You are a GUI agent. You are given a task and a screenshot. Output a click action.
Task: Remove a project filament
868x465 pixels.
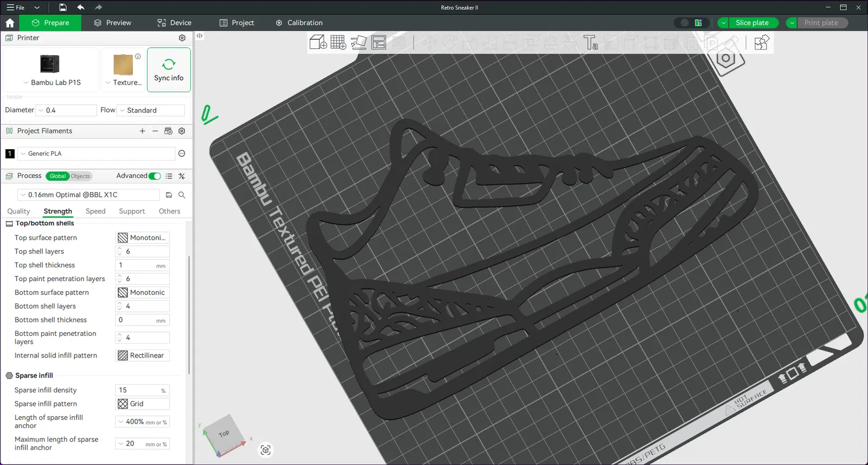tap(155, 131)
